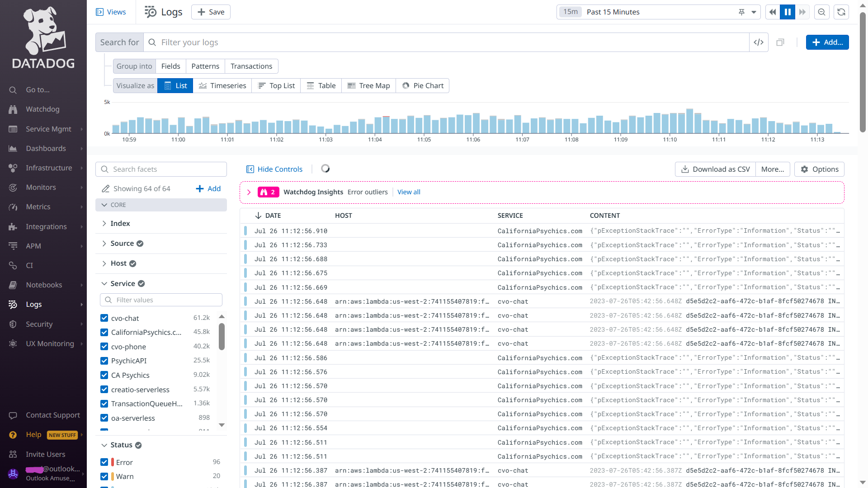Image resolution: width=868 pixels, height=488 pixels.
Task: Click the refresh icon in top bar
Action: 841,12
